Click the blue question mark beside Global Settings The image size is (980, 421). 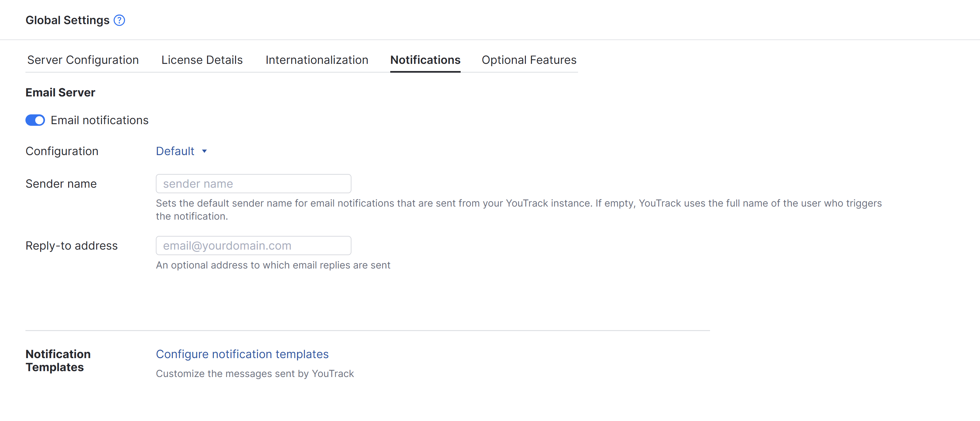[x=119, y=20]
